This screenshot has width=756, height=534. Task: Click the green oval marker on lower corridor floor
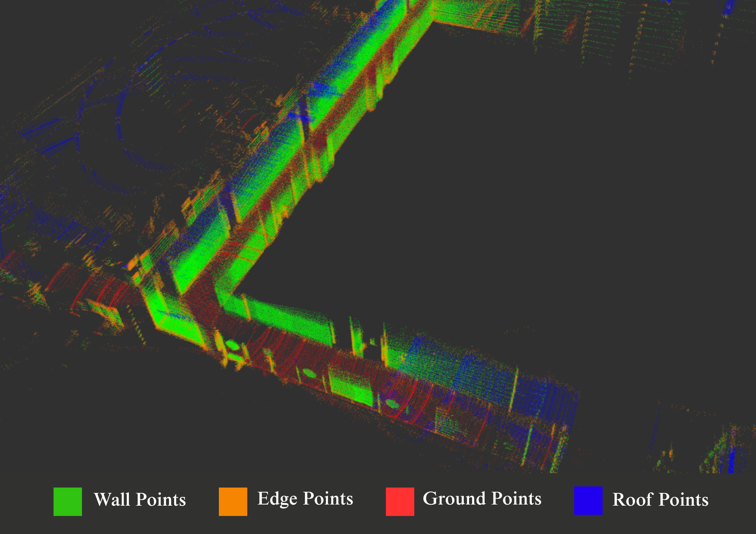click(x=309, y=373)
